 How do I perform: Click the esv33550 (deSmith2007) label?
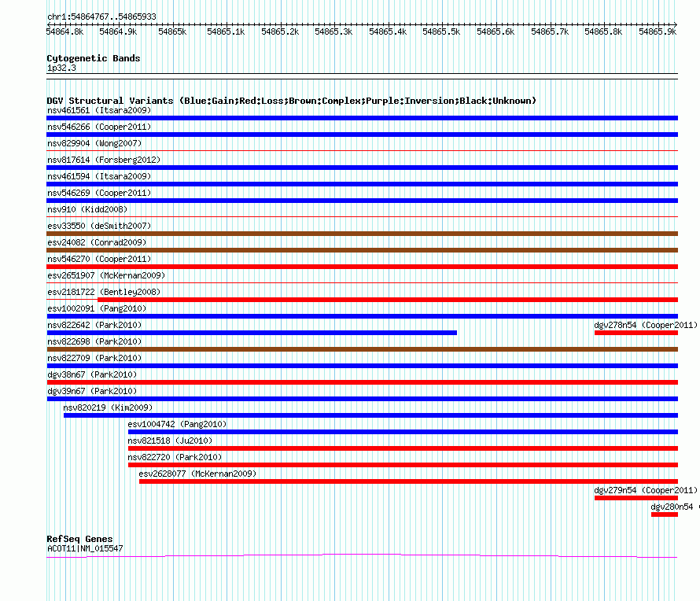(x=99, y=226)
